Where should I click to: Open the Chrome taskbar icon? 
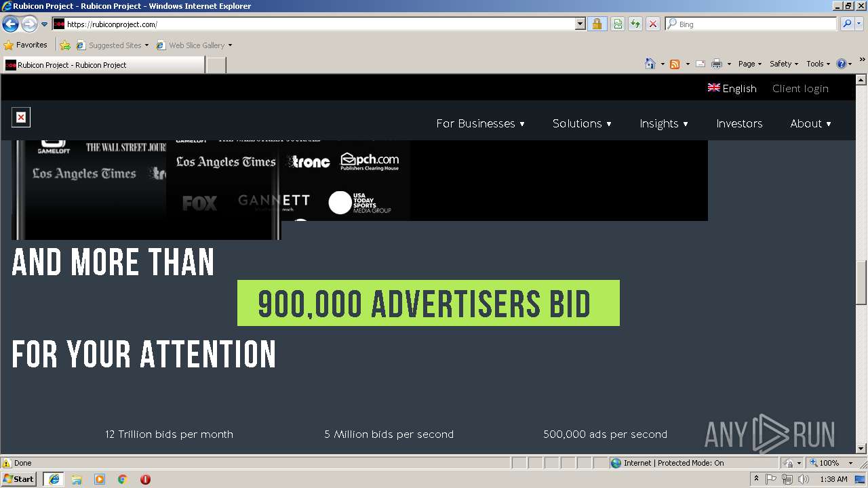pyautogui.click(x=123, y=479)
